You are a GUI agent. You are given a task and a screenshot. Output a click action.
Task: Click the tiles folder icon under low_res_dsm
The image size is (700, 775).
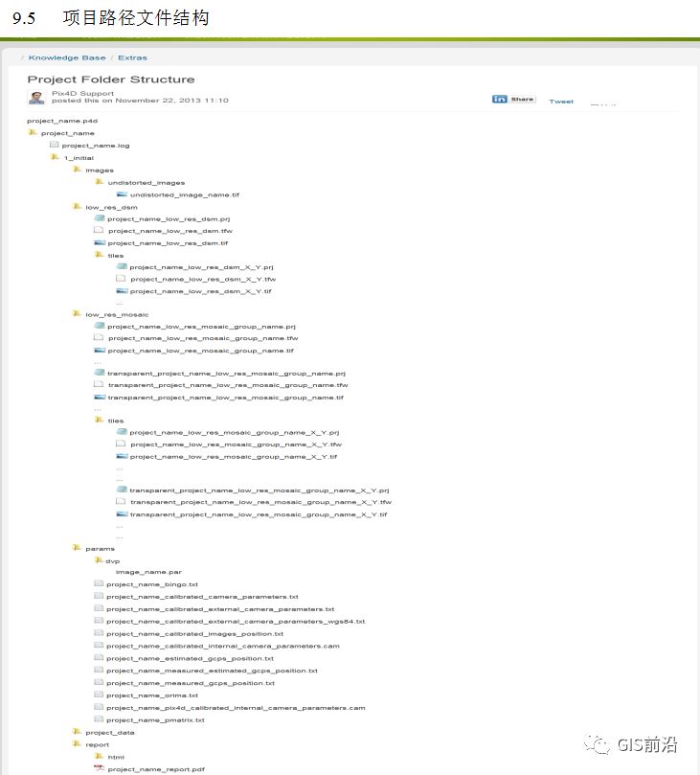100,255
